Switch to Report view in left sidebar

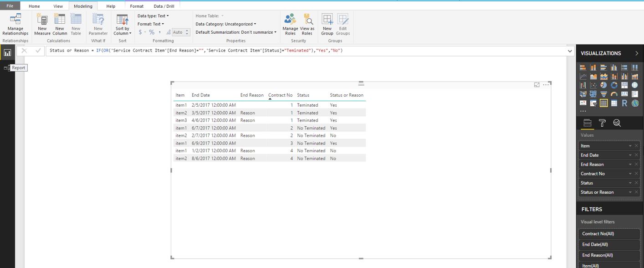tap(7, 53)
